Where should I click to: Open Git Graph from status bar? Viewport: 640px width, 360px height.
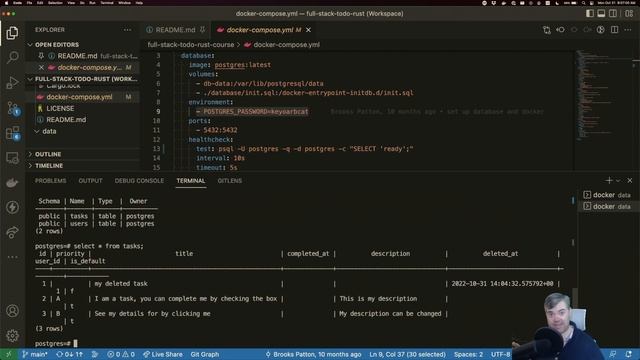(x=205, y=354)
